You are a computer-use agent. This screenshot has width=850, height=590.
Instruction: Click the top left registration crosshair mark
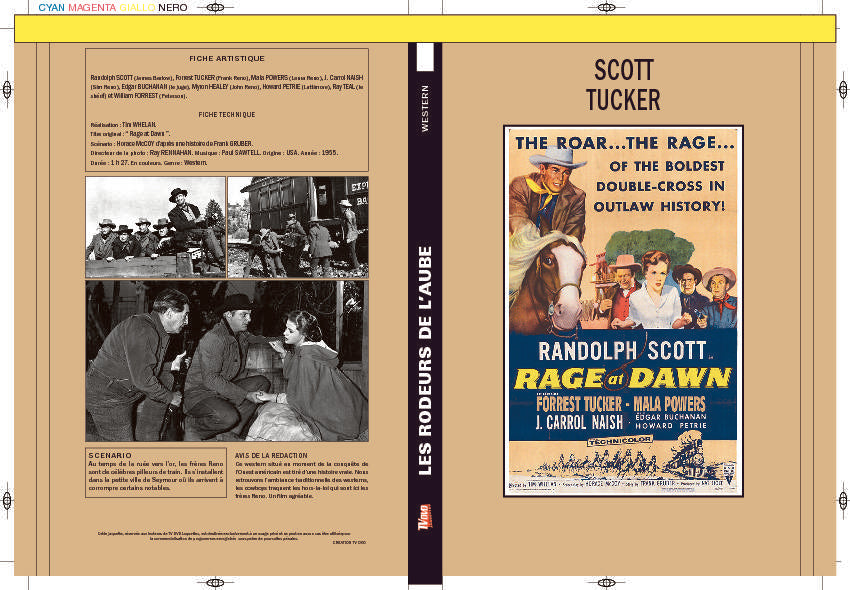click(215, 8)
